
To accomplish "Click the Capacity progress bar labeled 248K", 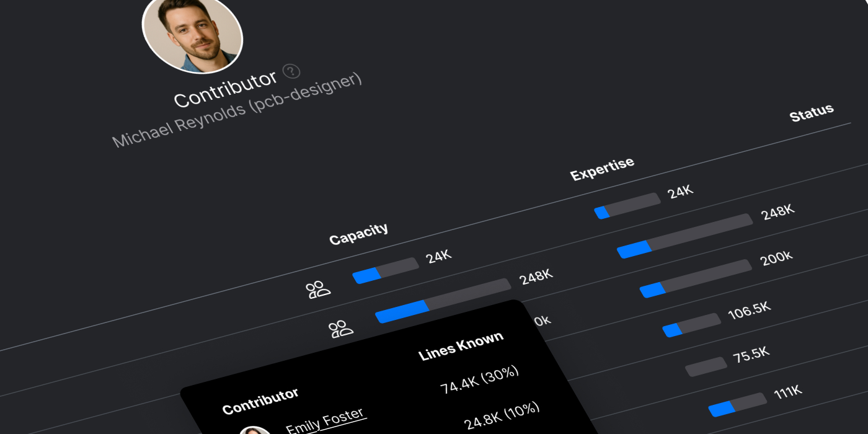I will tap(443, 301).
